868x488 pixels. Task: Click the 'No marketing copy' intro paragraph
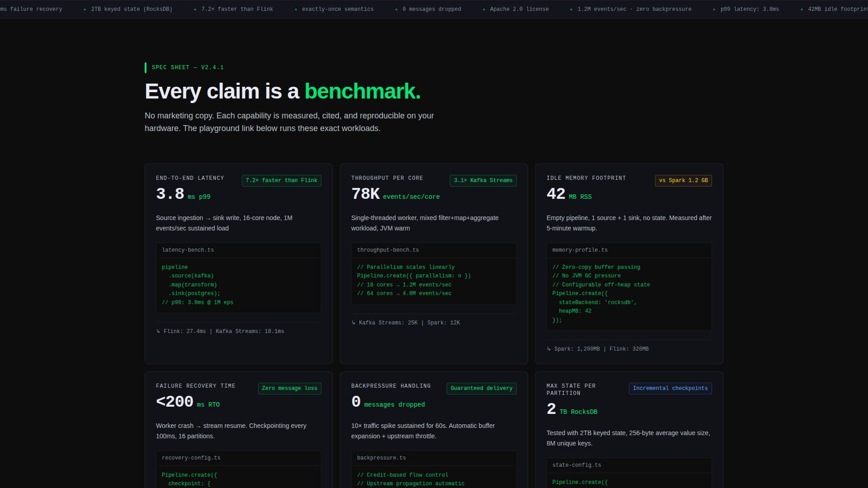tap(289, 122)
